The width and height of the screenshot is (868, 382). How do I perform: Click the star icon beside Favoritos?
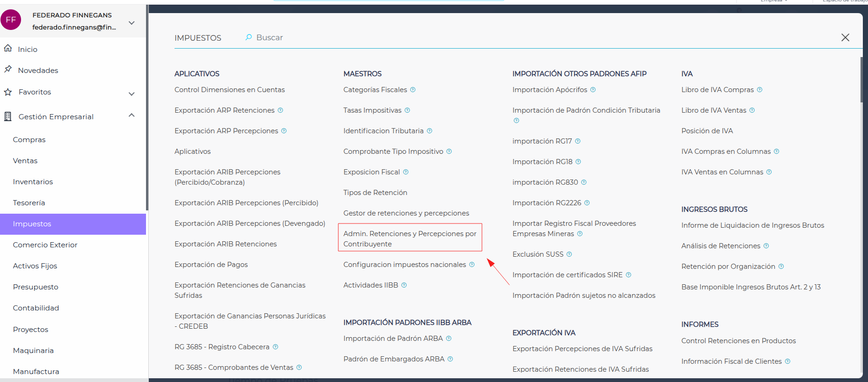(x=8, y=92)
